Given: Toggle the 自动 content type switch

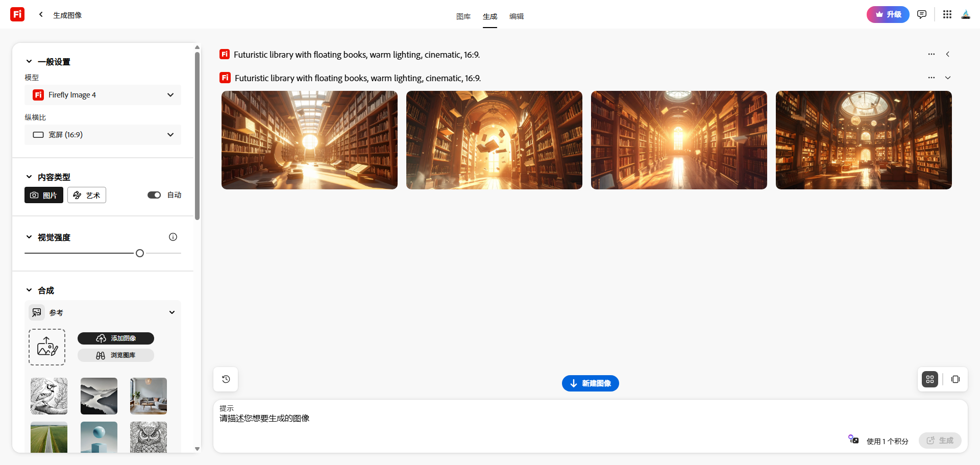Looking at the screenshot, I should click(x=154, y=195).
